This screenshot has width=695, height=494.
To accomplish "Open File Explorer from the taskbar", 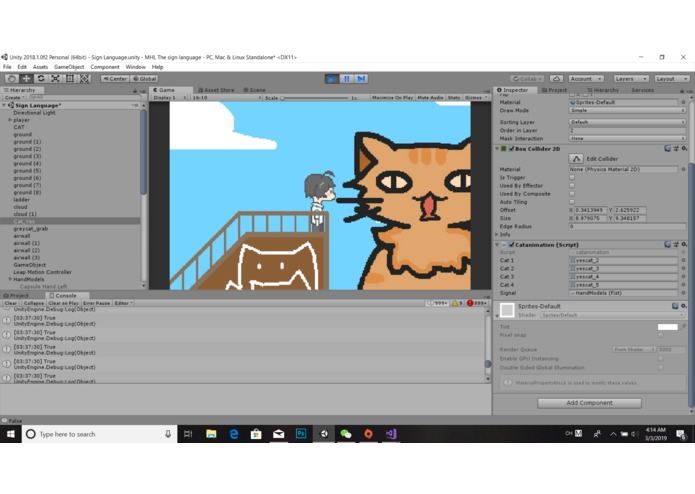I will pos(211,434).
